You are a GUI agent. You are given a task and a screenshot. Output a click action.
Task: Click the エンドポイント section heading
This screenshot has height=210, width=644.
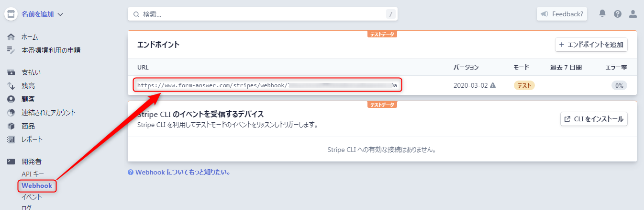158,45
